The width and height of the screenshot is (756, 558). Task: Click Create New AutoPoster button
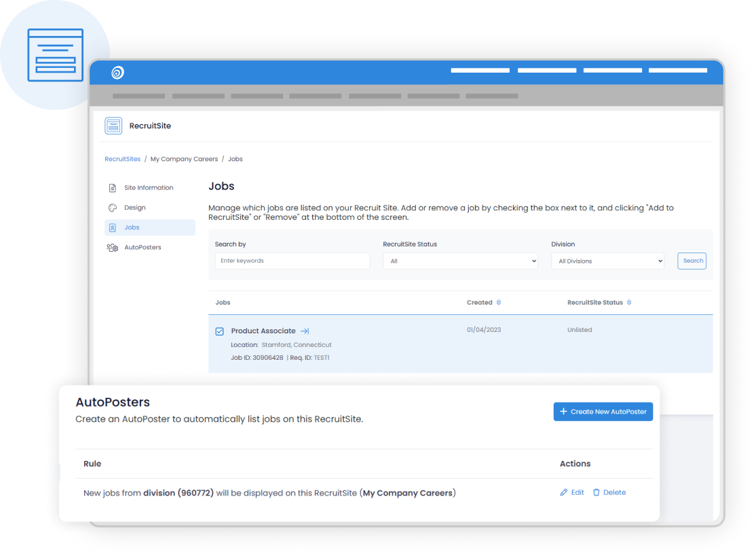tap(603, 411)
